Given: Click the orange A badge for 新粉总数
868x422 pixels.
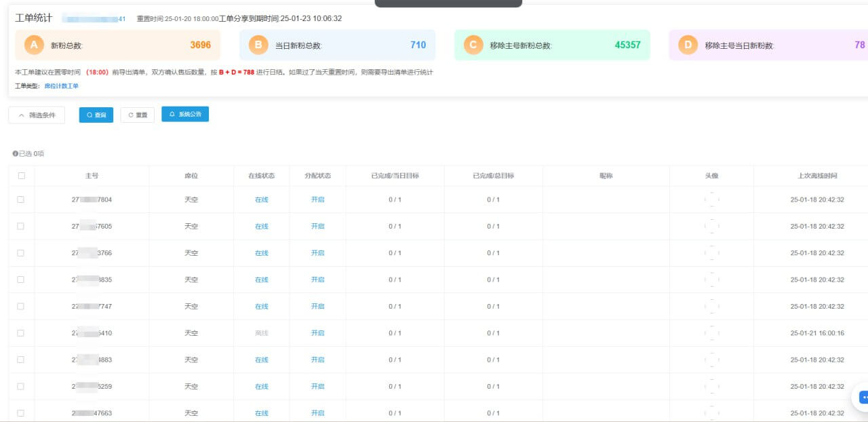Looking at the screenshot, I should 35,45.
